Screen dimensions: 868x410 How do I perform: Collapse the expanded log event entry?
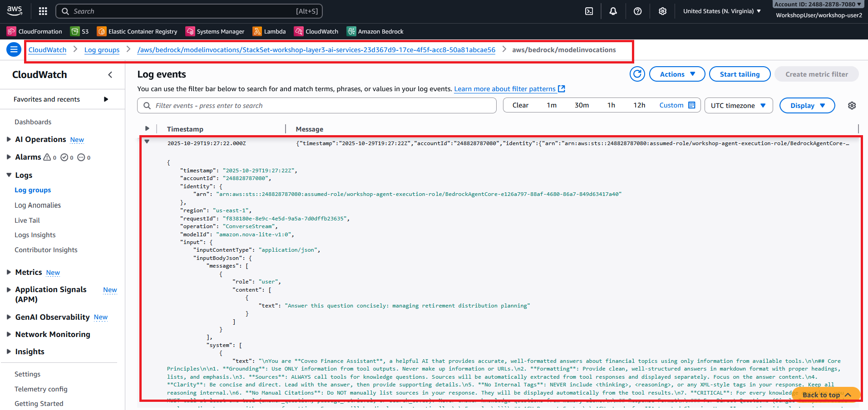point(147,141)
